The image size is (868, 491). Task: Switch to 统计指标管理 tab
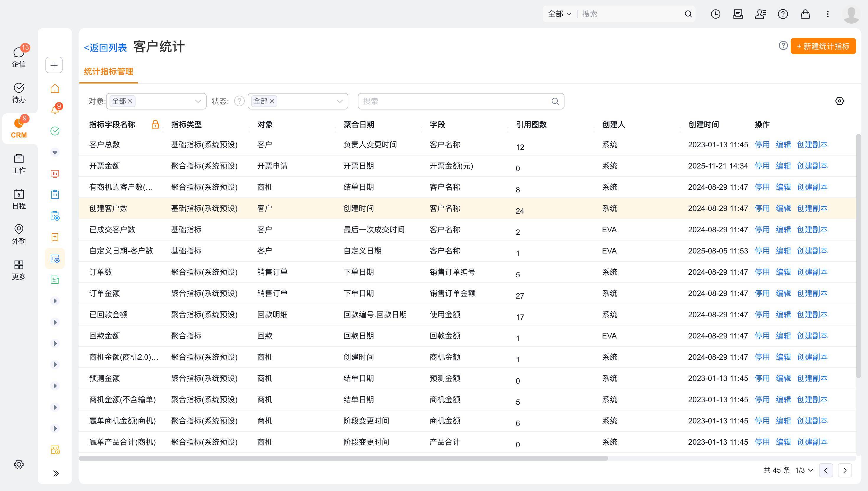pyautogui.click(x=108, y=71)
